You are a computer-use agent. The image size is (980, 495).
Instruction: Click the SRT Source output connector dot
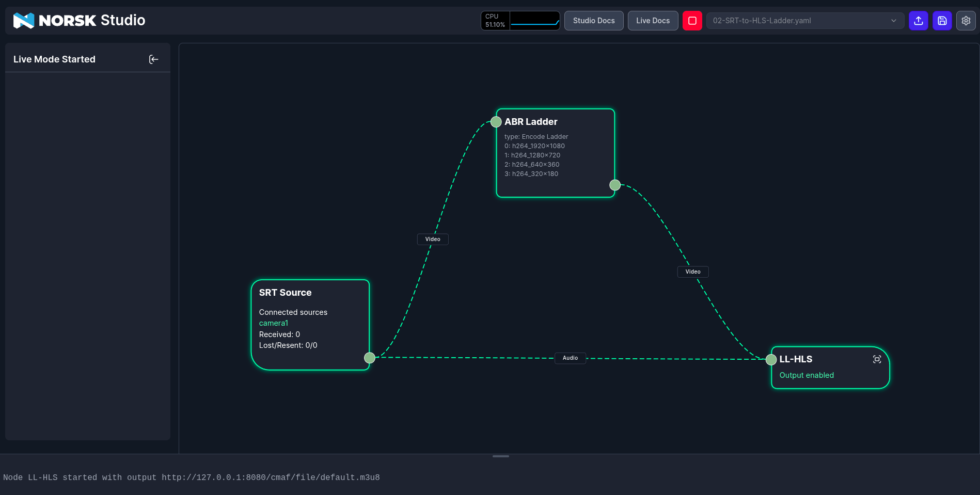[370, 358]
